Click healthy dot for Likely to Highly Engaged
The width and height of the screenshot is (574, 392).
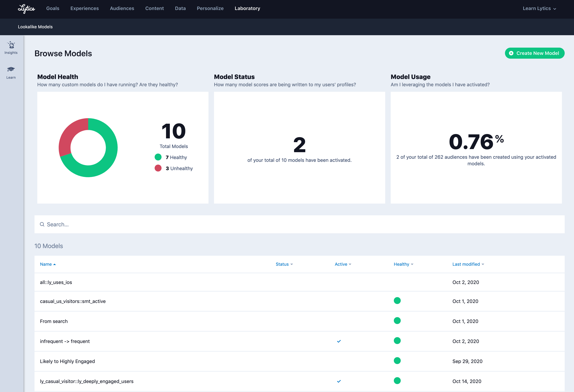397,361
